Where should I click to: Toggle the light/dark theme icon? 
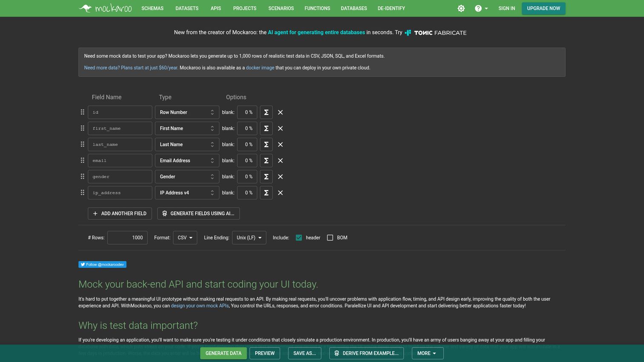[461, 9]
